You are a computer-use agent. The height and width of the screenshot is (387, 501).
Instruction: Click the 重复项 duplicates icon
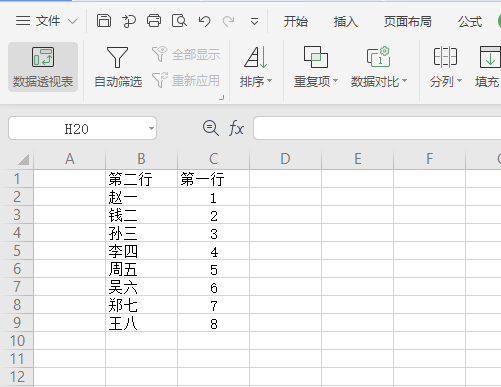coord(316,57)
